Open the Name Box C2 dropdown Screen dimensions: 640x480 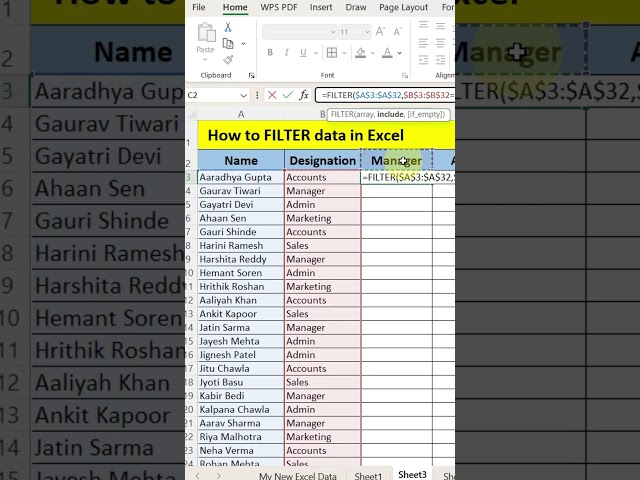pos(244,96)
